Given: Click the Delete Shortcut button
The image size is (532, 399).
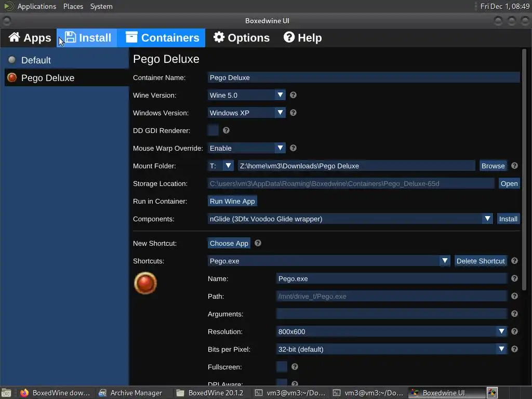Looking at the screenshot, I should [481, 261].
